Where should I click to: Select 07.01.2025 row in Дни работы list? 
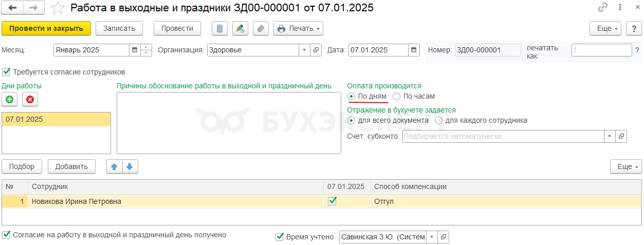point(56,119)
